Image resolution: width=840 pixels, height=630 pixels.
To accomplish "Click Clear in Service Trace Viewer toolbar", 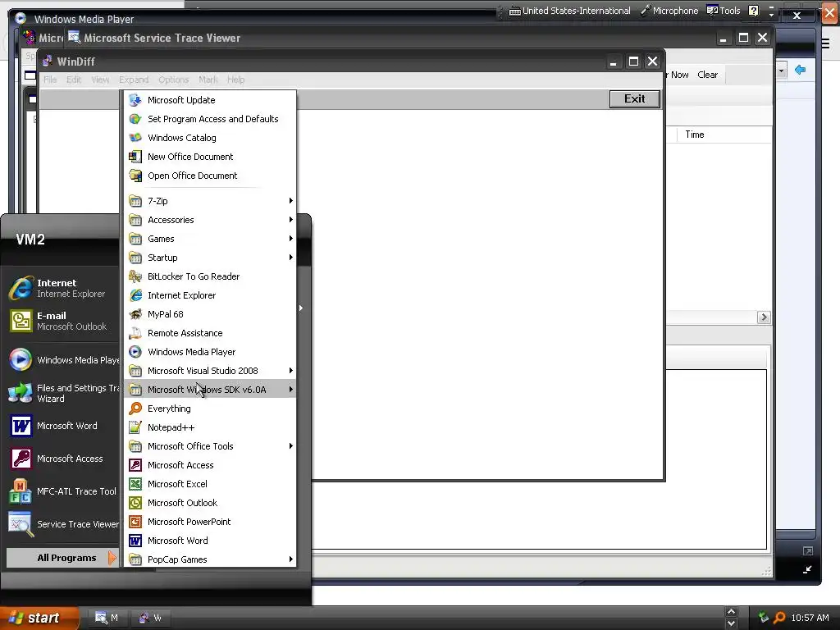I will [x=707, y=75].
